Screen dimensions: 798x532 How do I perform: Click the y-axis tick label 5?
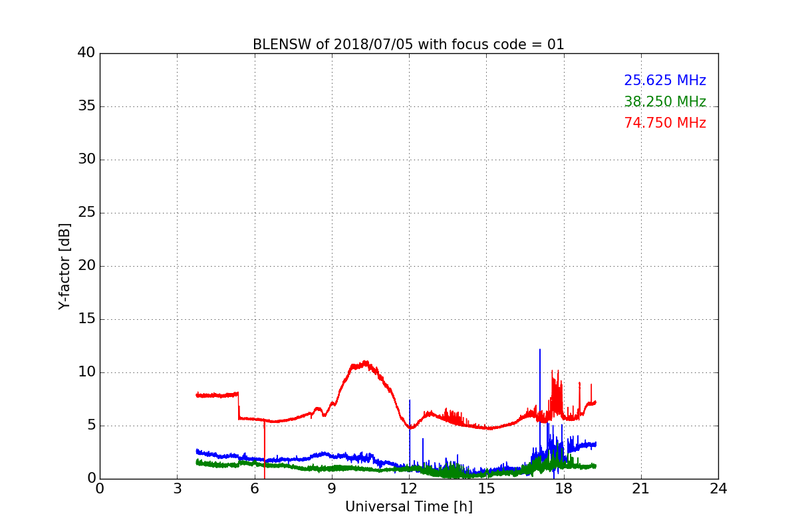90,426
